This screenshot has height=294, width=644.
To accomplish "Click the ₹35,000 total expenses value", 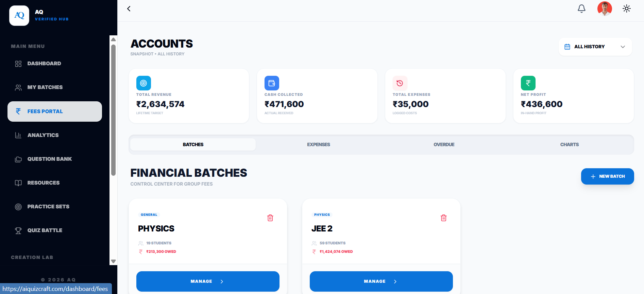I will (x=410, y=104).
